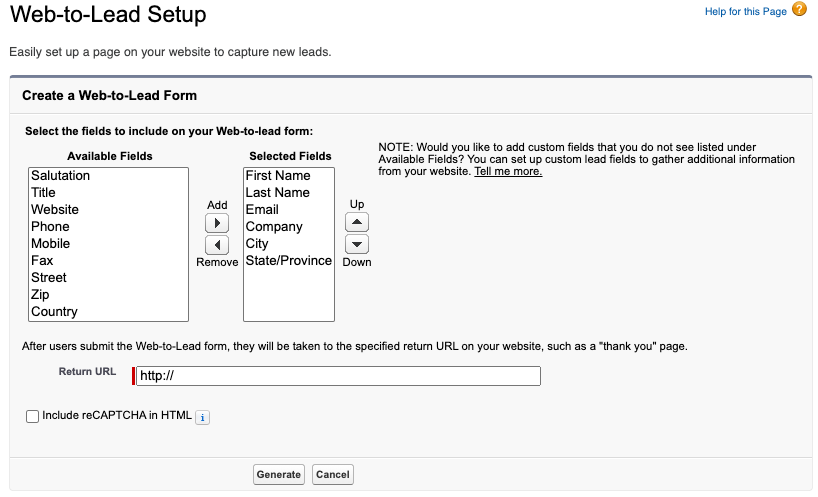
Task: Select Website in Available Fields
Action: (x=55, y=210)
